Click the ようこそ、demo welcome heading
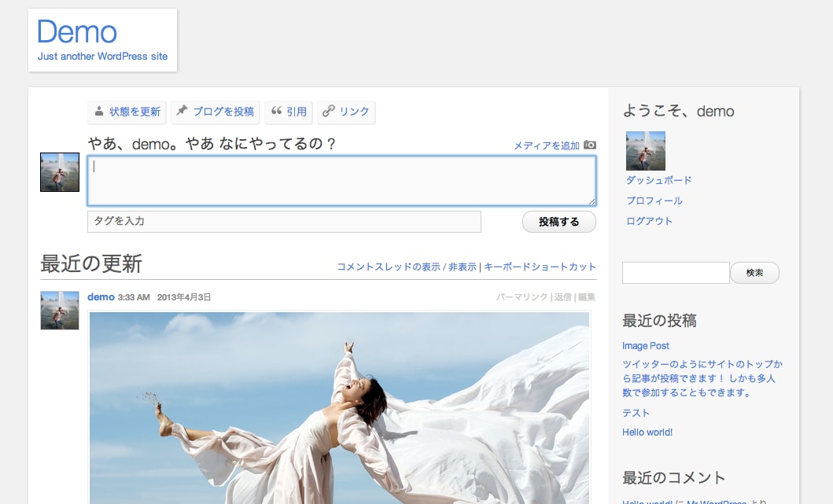 [678, 111]
